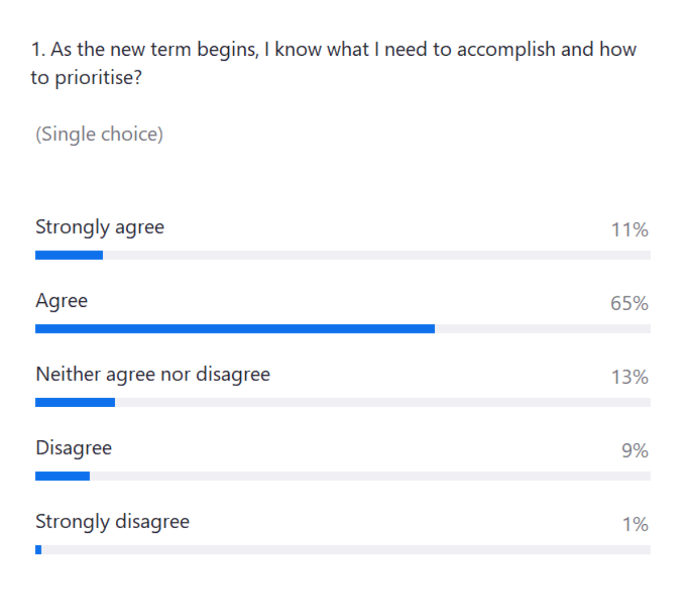Click the 9% result value
Image resolution: width=688 pixels, height=616 pixels.
click(635, 450)
